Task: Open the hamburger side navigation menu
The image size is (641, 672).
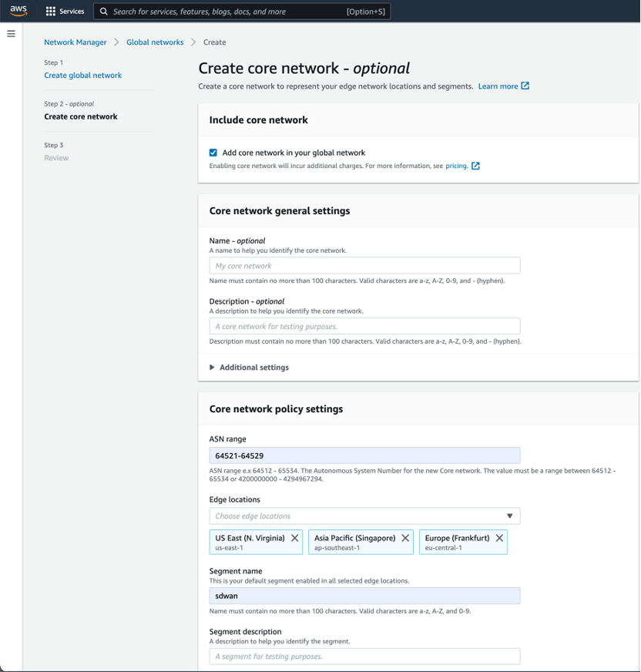Action: click(x=11, y=34)
